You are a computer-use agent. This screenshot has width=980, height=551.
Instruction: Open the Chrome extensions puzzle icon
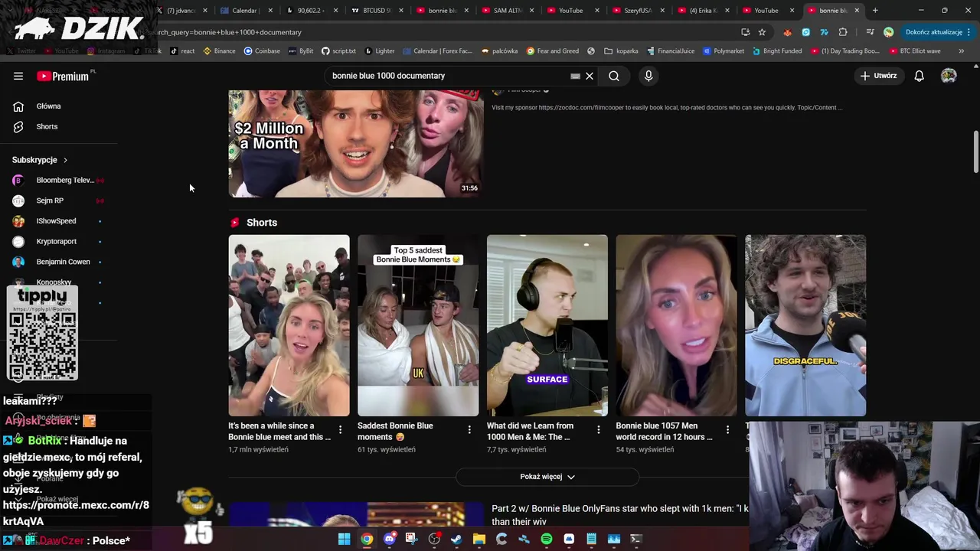point(843,32)
